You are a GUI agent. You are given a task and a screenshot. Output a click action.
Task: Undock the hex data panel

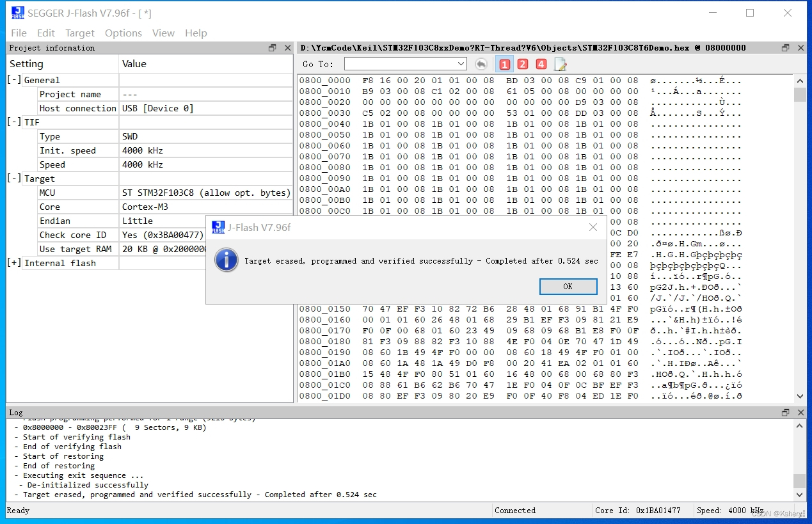pos(786,48)
